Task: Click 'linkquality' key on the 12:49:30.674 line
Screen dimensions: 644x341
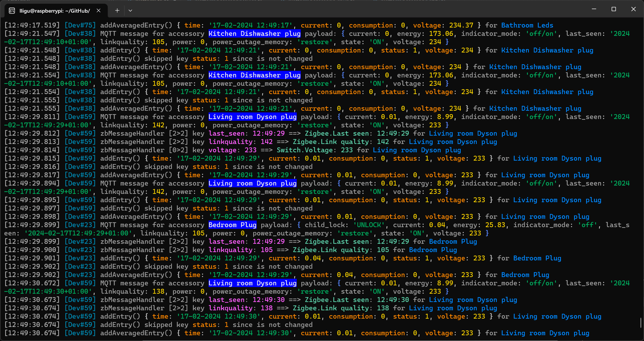Action: tap(230, 308)
